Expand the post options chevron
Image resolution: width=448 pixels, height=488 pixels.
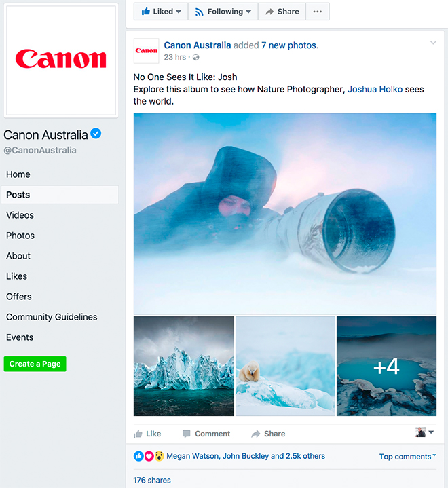click(433, 43)
